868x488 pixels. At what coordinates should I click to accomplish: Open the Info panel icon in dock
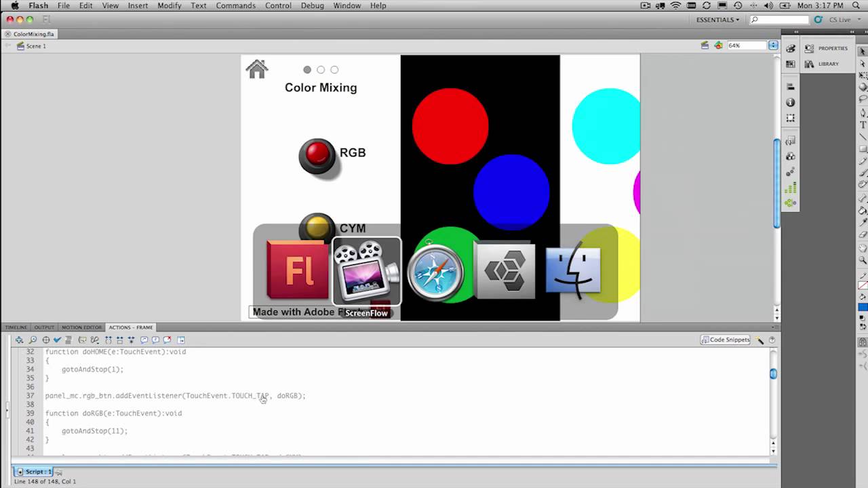coord(791,102)
